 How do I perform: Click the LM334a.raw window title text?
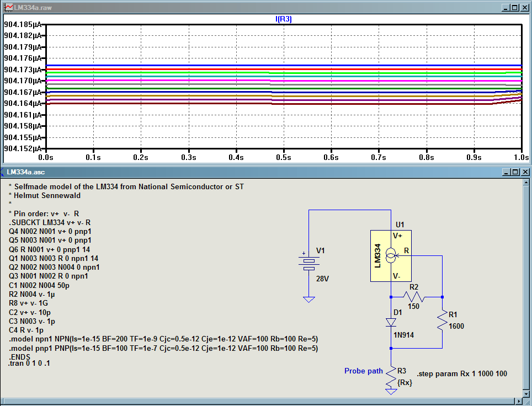(x=33, y=8)
